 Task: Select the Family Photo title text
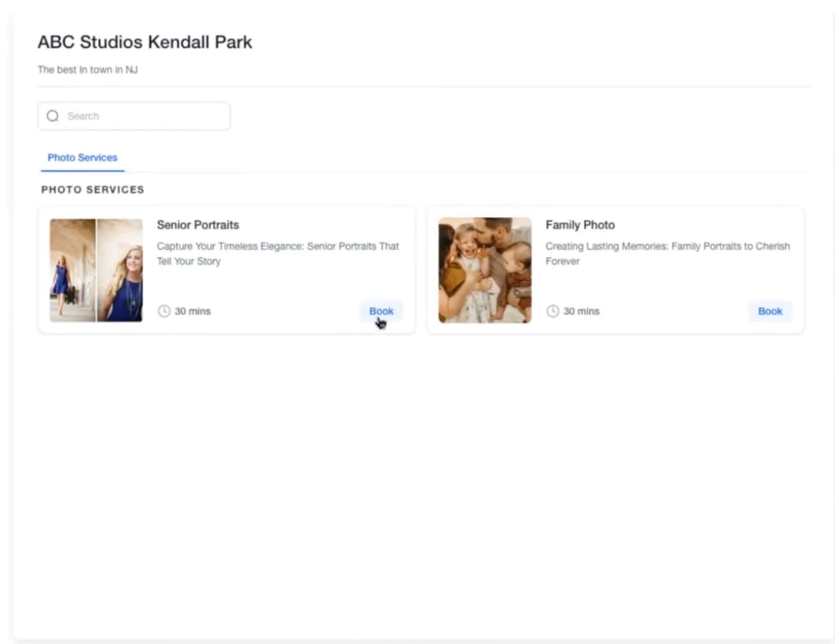[x=580, y=225]
